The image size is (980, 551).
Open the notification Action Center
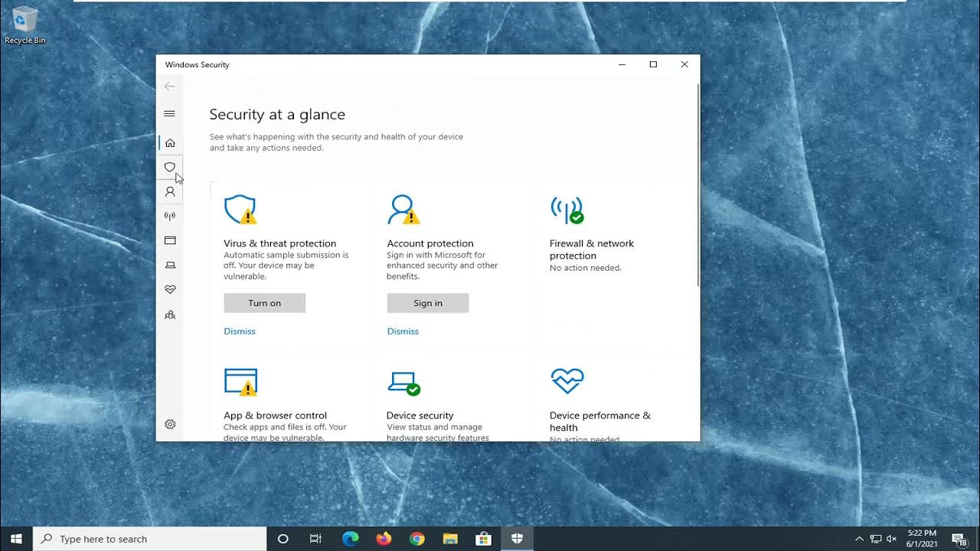[959, 539]
